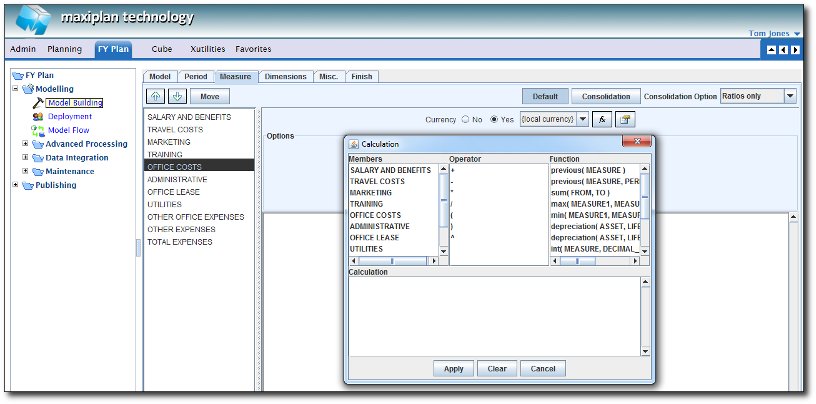The image size is (816, 404).
Task: Open the fx formula editor icon
Action: (603, 119)
